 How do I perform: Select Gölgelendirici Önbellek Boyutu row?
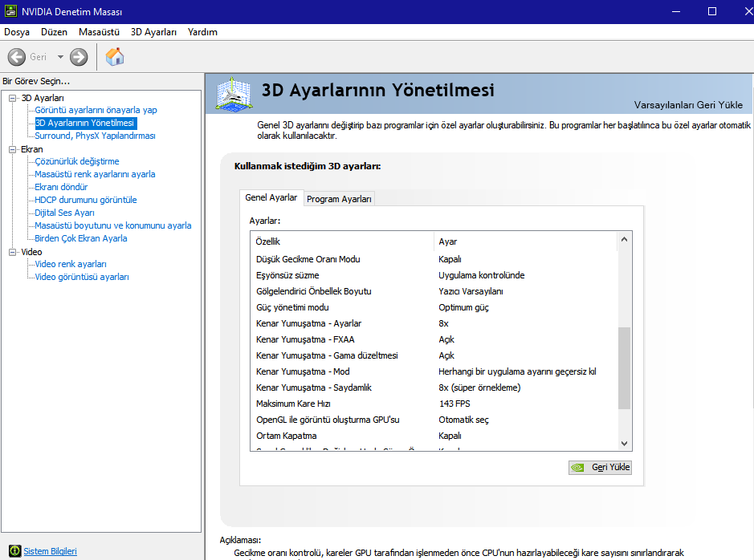coord(434,291)
